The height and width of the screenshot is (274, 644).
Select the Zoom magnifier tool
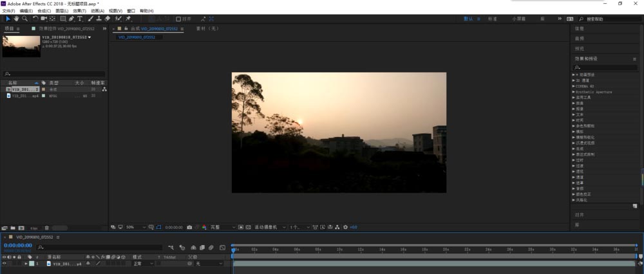coord(24,19)
